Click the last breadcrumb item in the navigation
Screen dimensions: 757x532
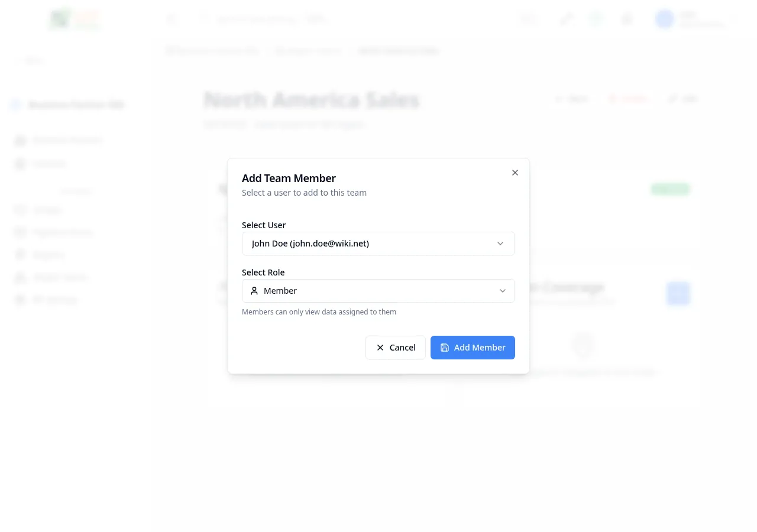pyautogui.click(x=397, y=51)
